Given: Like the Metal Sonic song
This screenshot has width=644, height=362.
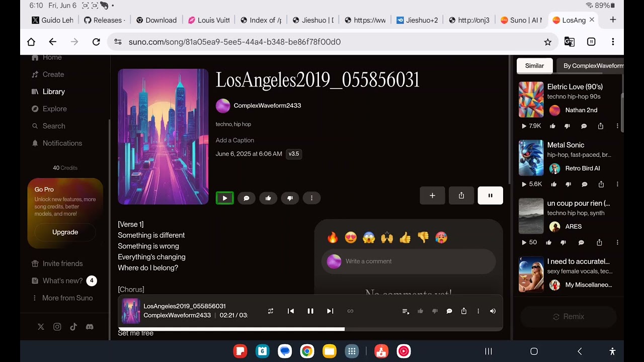Looking at the screenshot, I should point(553,185).
